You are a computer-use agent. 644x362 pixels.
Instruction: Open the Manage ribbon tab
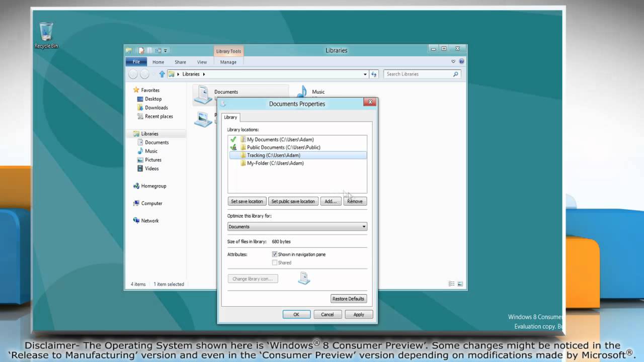click(228, 62)
